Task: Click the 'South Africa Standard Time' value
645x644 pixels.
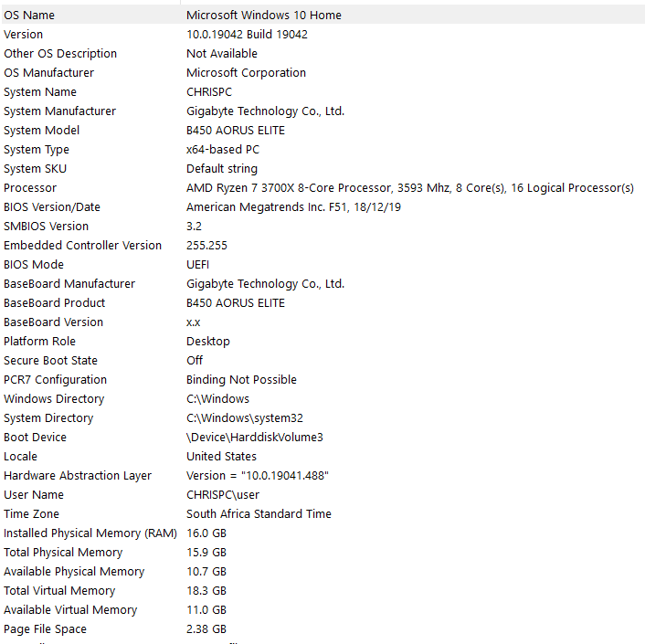Action: tap(259, 514)
